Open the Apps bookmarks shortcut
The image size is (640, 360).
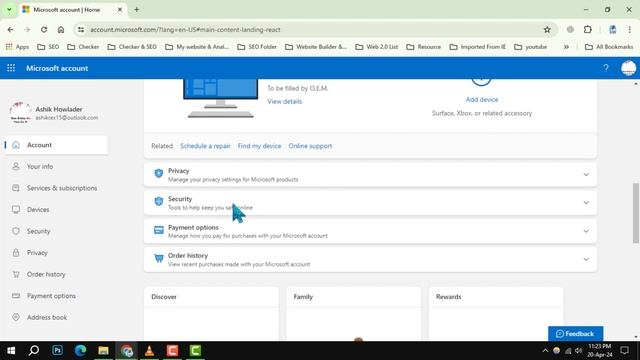[x=17, y=47]
